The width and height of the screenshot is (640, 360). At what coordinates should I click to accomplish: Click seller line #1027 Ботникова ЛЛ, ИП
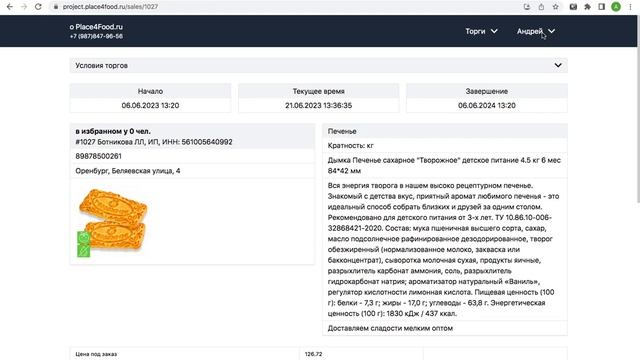point(154,142)
